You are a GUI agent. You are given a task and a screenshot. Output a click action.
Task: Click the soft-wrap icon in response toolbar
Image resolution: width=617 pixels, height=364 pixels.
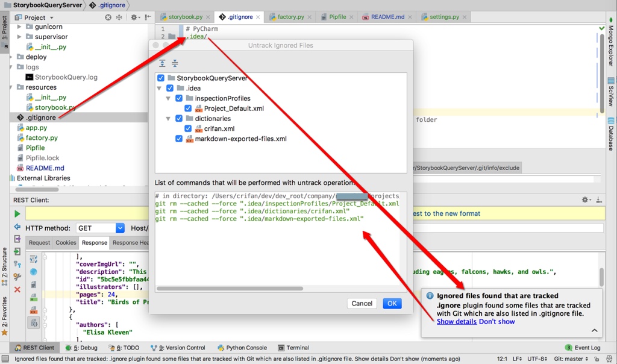pos(34,259)
